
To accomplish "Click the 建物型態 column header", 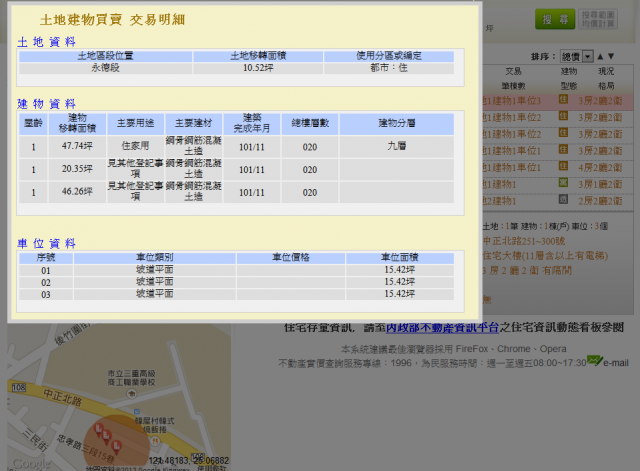I will pos(569,78).
